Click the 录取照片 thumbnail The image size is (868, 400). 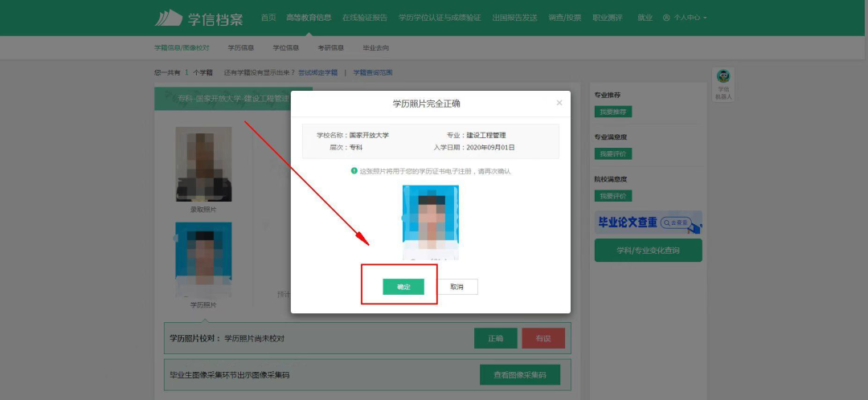(x=203, y=164)
